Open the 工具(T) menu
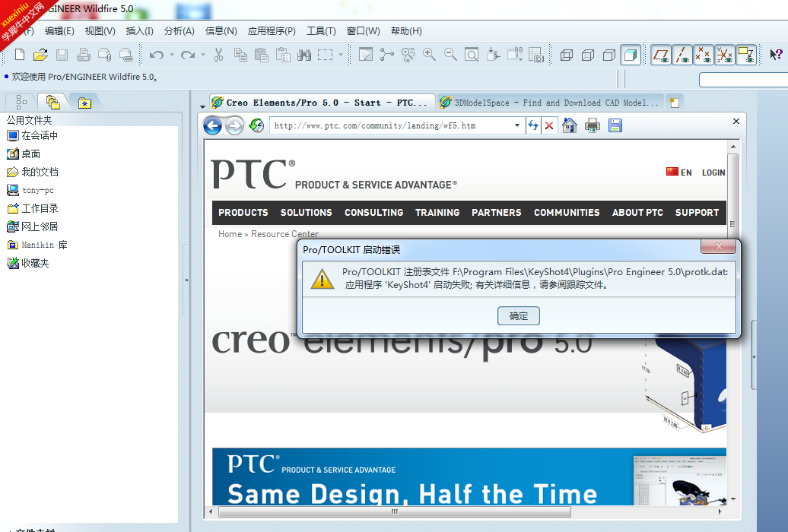788x532 pixels. point(321,31)
